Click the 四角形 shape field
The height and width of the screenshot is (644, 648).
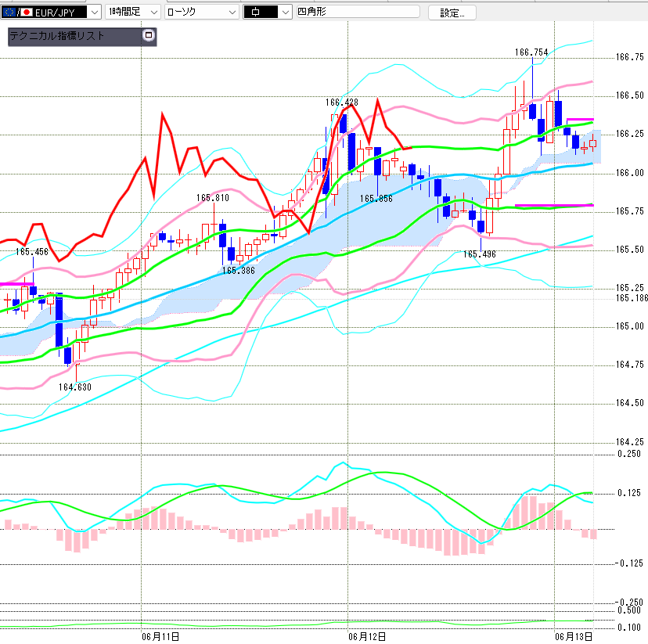pos(358,12)
